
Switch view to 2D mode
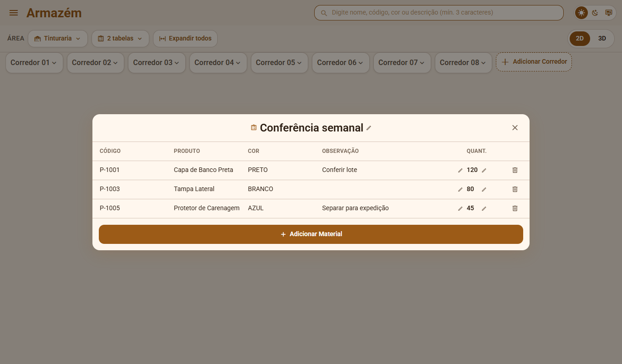[x=580, y=39]
